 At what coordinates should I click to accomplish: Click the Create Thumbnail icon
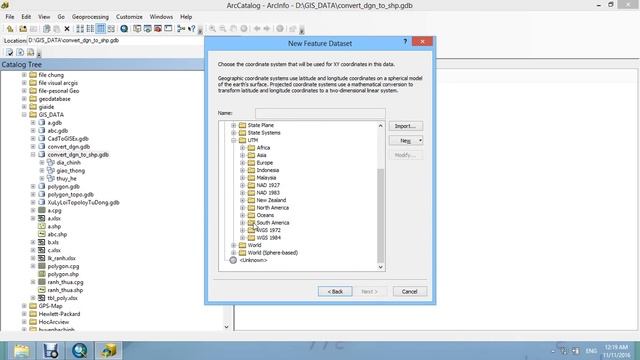tap(293, 29)
